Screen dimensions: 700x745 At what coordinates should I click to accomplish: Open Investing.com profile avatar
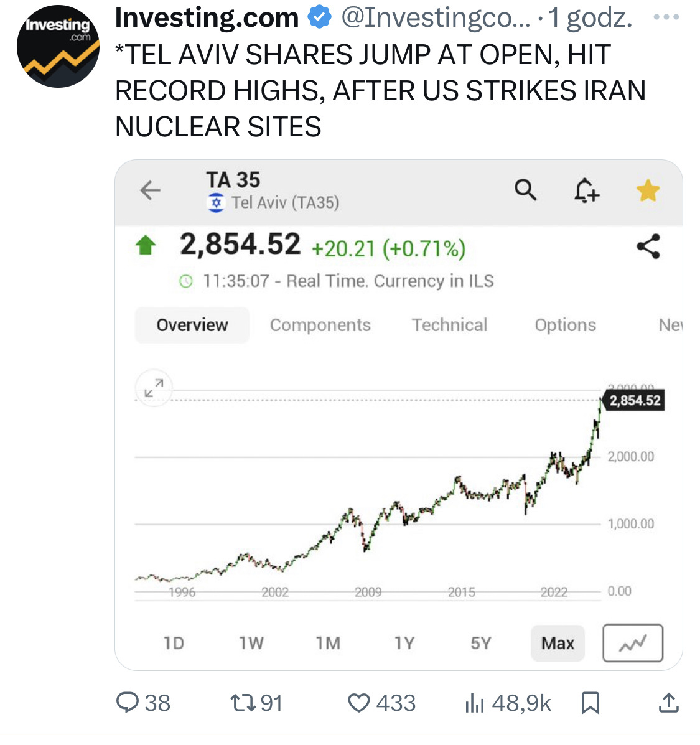pyautogui.click(x=58, y=46)
